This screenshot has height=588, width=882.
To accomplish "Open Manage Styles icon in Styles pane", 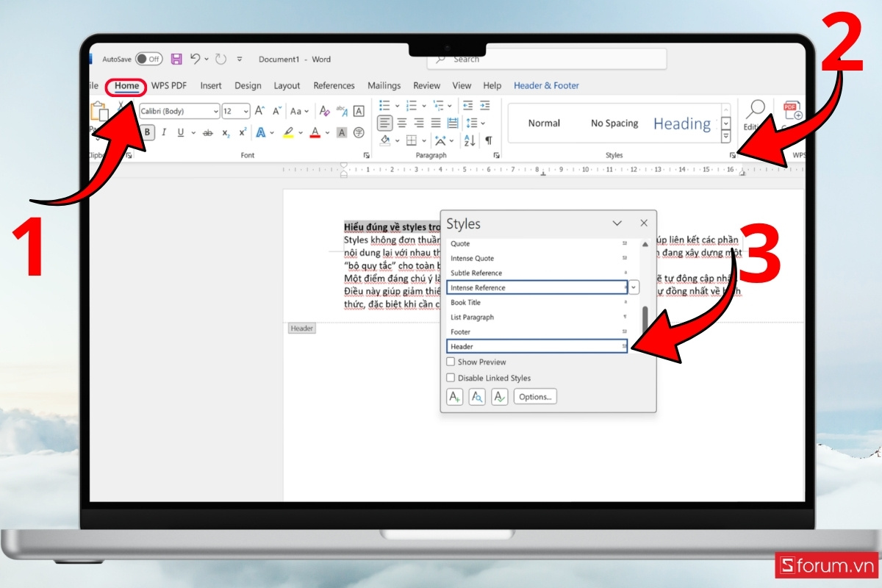I will (x=500, y=397).
